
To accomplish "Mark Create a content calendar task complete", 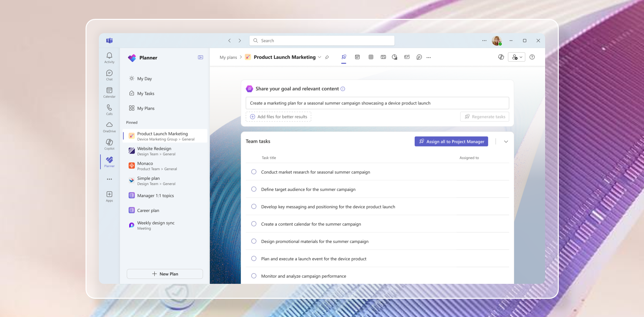I will (254, 224).
